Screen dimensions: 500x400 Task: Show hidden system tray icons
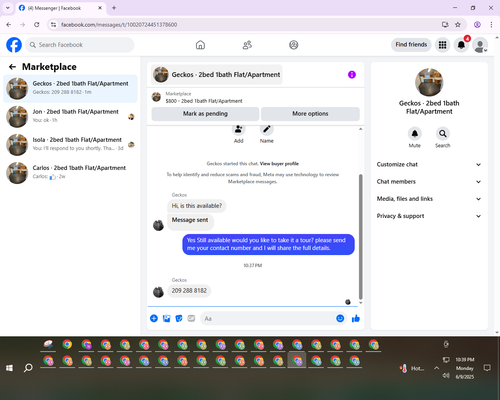point(436,368)
